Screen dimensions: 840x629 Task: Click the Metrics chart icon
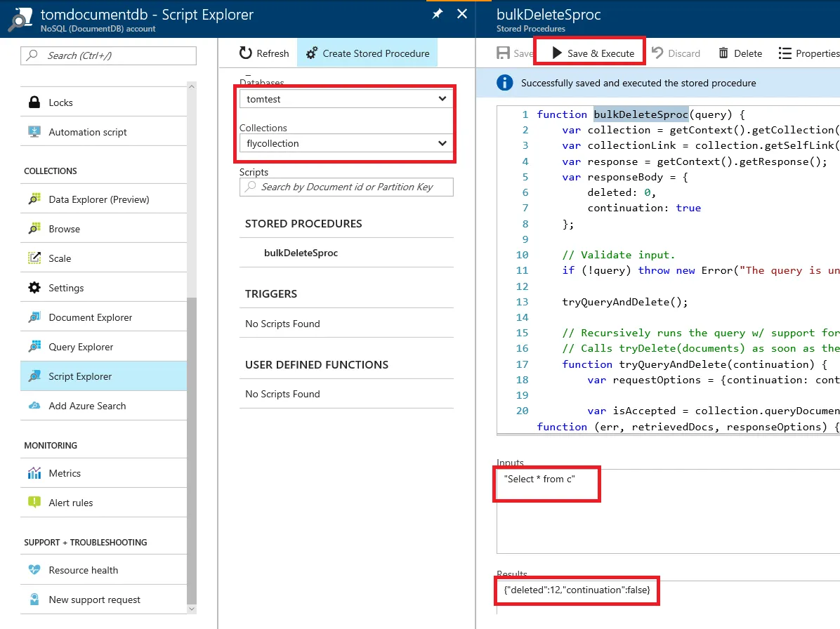click(x=34, y=473)
